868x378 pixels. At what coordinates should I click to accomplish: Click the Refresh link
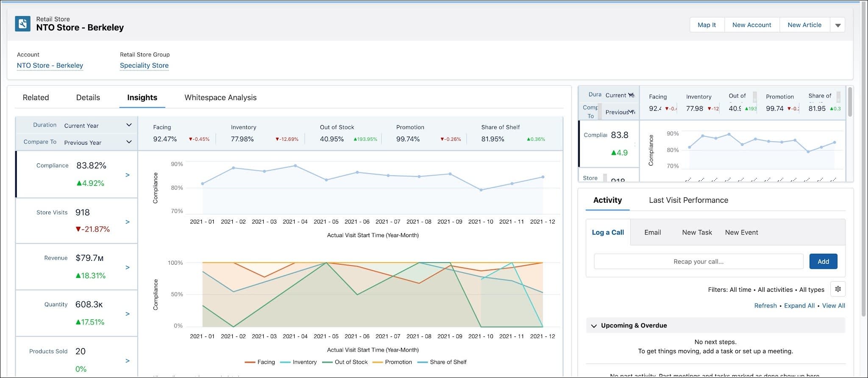click(765, 305)
